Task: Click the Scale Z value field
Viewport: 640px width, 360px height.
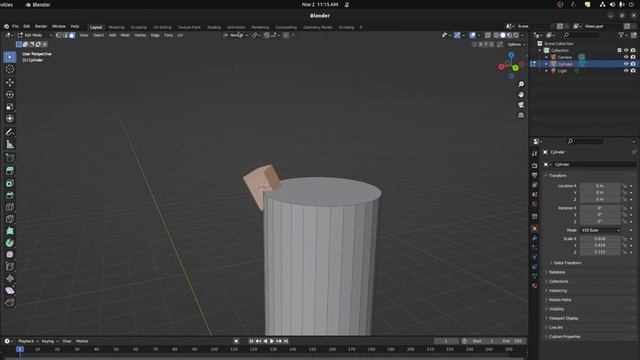Action: pyautogui.click(x=600, y=252)
